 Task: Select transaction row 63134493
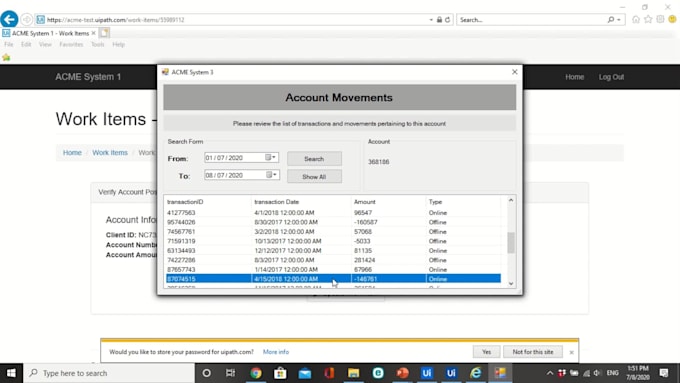(x=333, y=250)
